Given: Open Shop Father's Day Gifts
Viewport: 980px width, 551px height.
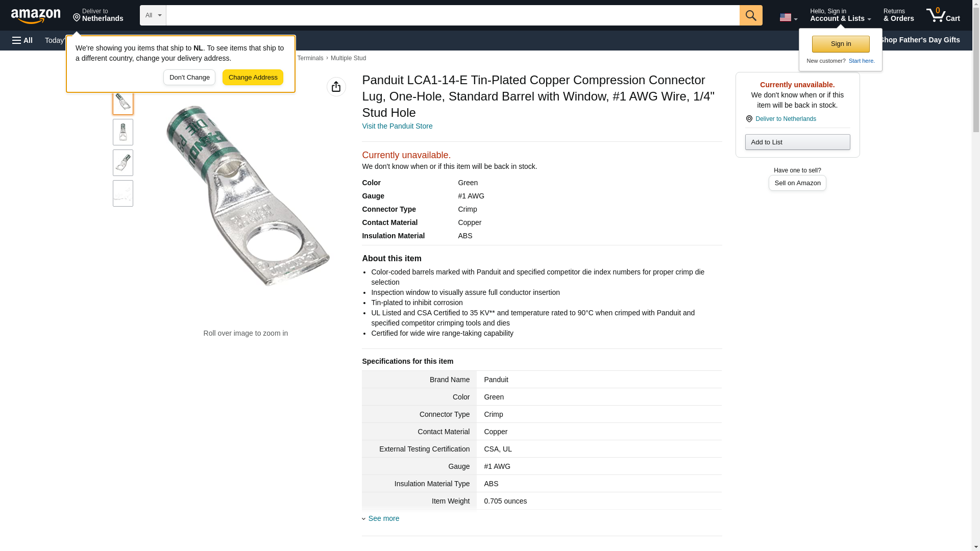Looking at the screenshot, I should click(919, 40).
